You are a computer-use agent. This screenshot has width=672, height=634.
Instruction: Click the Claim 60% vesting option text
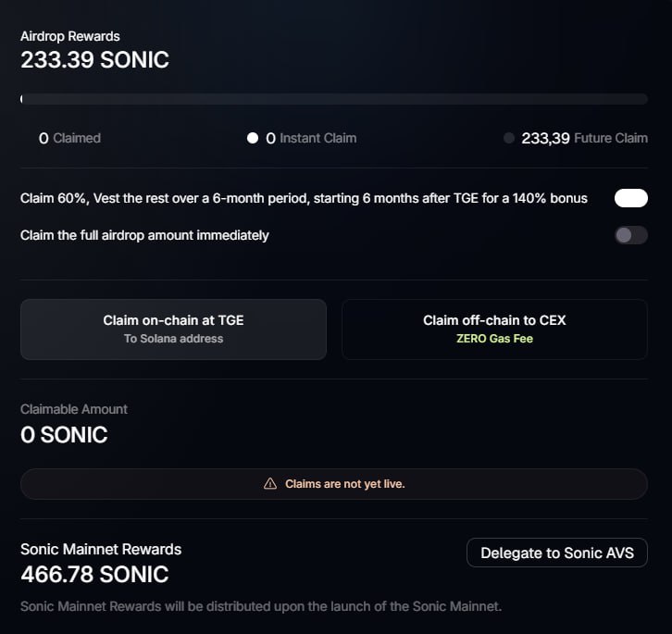pyautogui.click(x=304, y=198)
